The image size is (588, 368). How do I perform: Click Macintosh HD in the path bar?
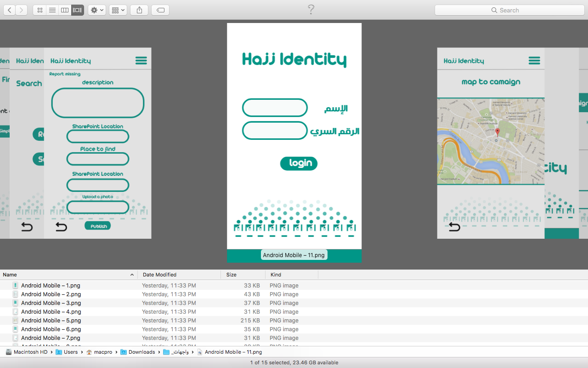(27, 352)
